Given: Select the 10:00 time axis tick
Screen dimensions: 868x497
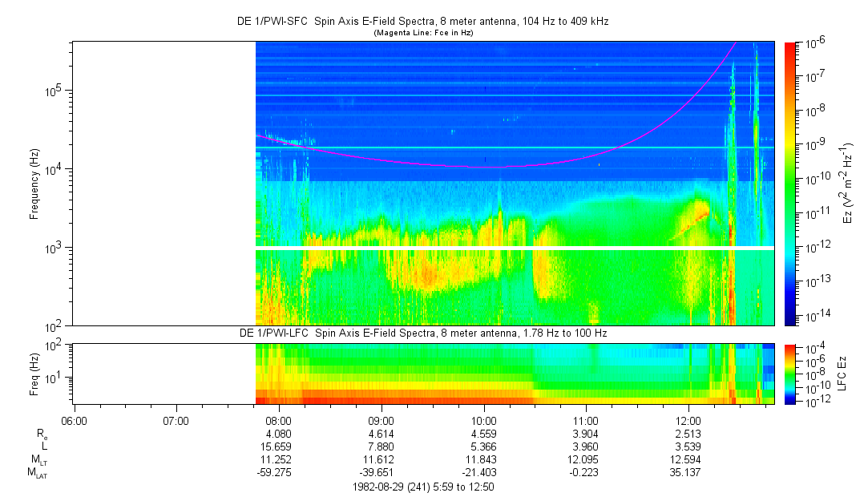Looking at the screenshot, I should point(483,419).
